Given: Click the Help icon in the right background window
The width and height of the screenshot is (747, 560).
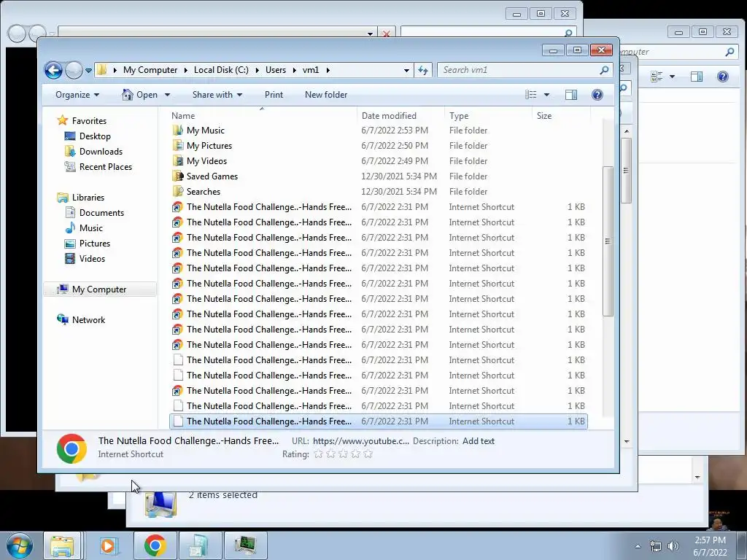Looking at the screenshot, I should [x=722, y=76].
